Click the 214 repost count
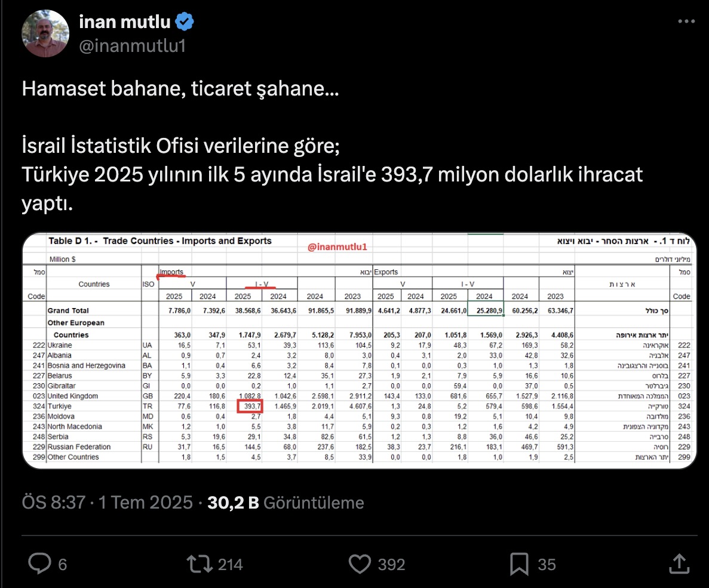 coord(230,565)
